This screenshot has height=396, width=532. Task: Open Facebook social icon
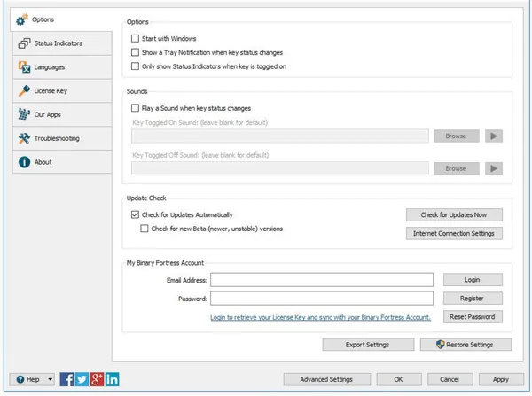coord(66,379)
